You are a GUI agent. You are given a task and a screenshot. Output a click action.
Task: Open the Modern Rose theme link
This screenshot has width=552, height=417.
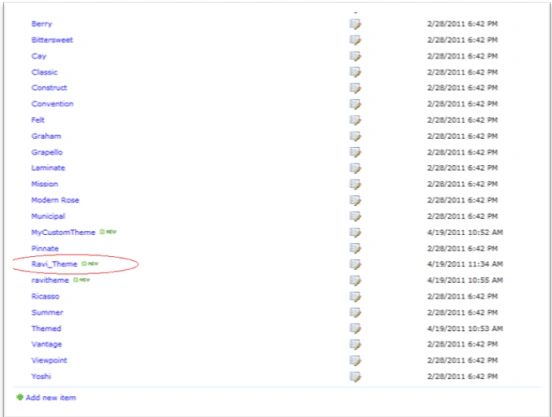click(55, 200)
